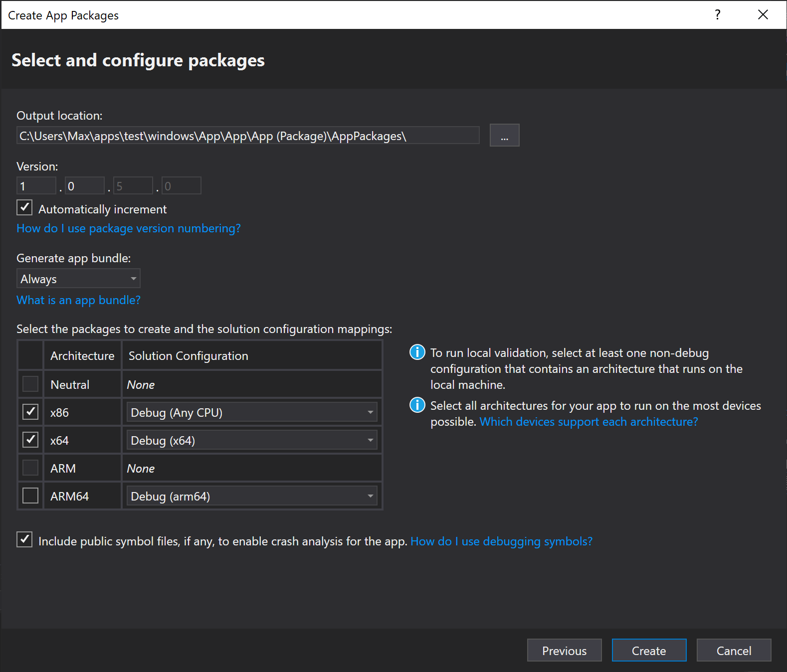Click the info icon beside 'Select all architectures'
Viewport: 787px width, 672px height.
coord(417,405)
